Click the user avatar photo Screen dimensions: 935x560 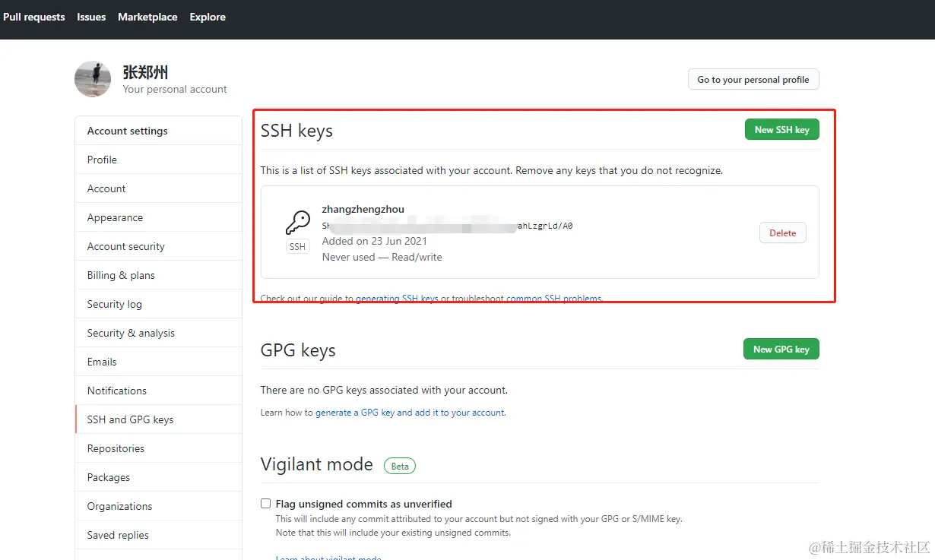pyautogui.click(x=93, y=79)
